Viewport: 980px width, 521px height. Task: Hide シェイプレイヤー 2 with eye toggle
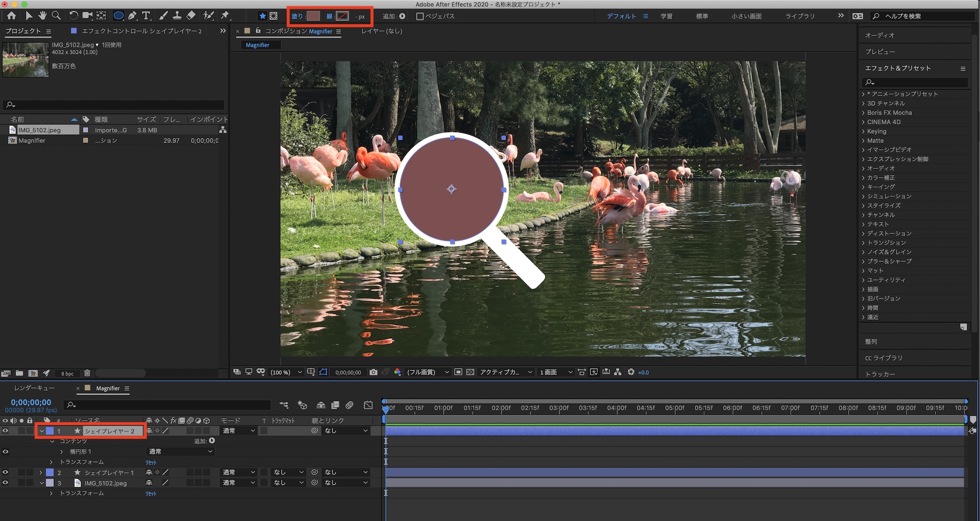[5, 431]
